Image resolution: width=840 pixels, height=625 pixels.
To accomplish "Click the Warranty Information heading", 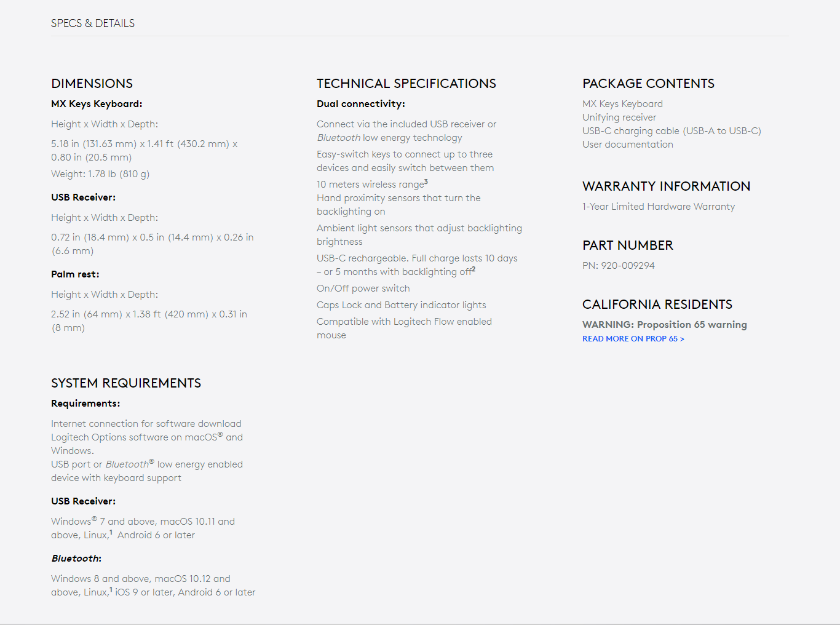I will [666, 186].
